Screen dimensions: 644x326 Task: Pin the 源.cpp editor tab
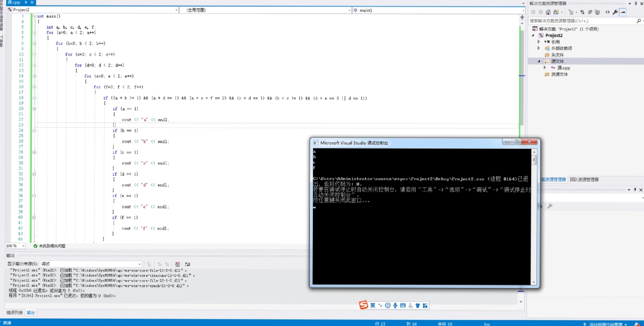pos(26,2)
